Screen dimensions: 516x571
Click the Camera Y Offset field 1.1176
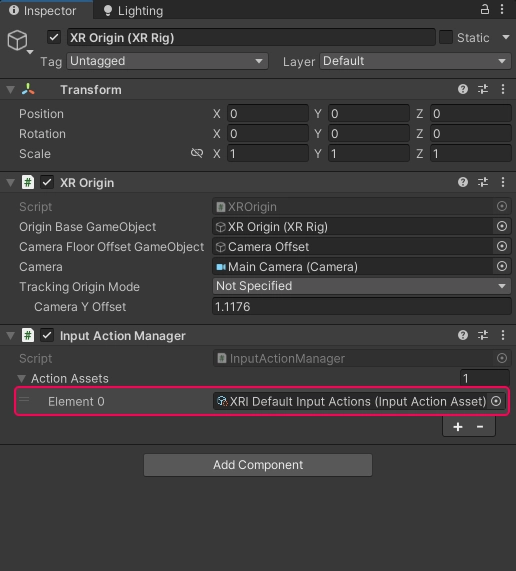(362, 306)
